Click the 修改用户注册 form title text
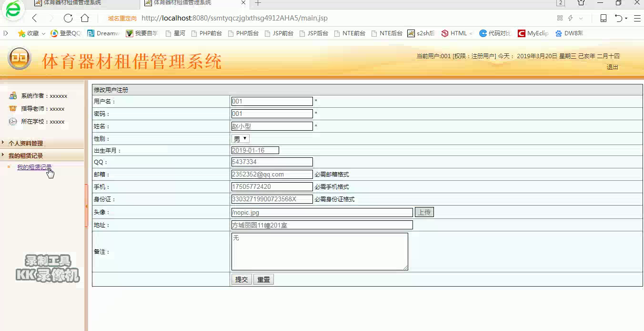This screenshot has width=644, height=331. pyautogui.click(x=111, y=90)
